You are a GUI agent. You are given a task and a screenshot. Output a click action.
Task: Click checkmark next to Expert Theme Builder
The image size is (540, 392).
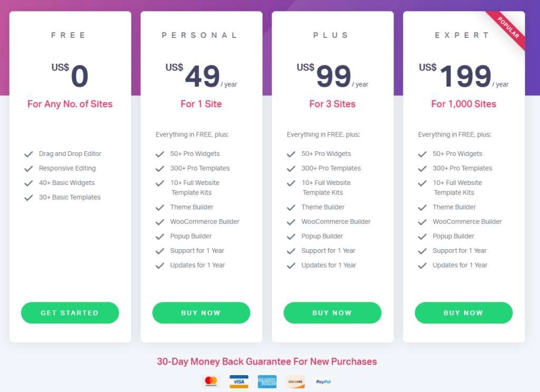422,208
